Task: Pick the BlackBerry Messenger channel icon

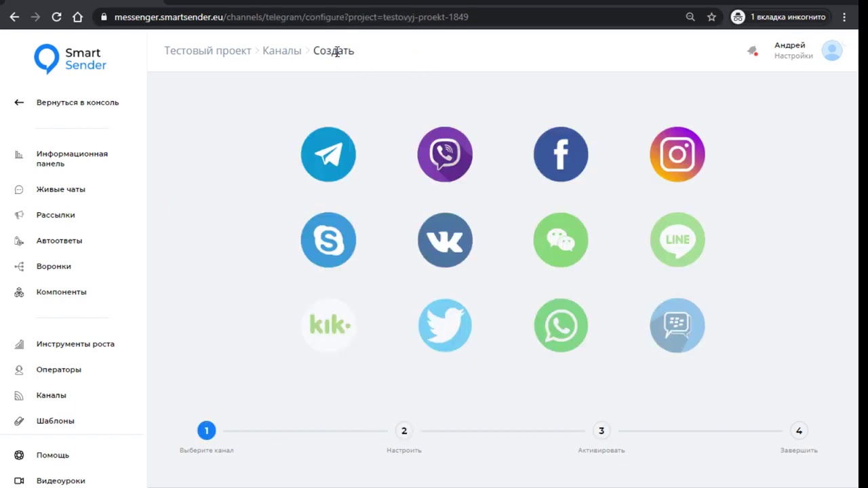Action: coord(677,325)
